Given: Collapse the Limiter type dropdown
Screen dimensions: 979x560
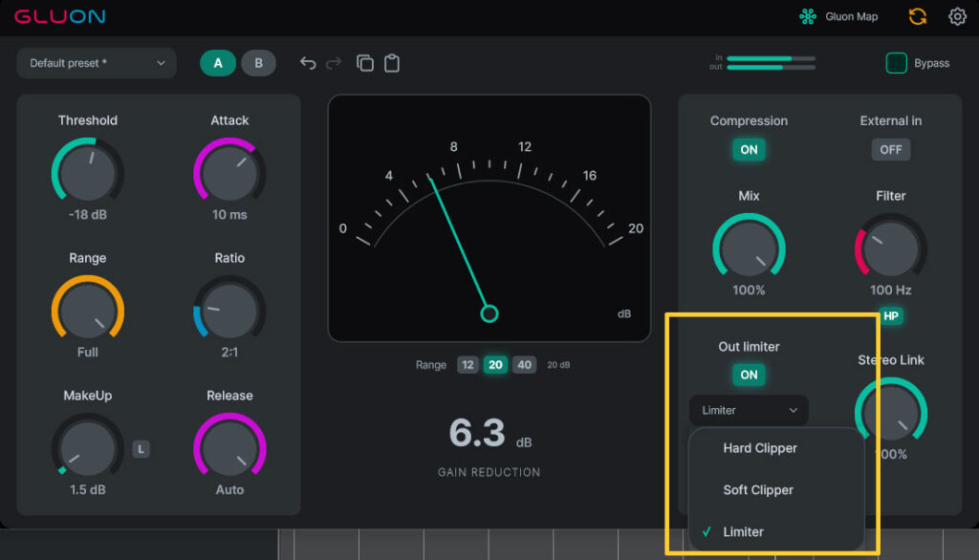Looking at the screenshot, I should (x=749, y=410).
